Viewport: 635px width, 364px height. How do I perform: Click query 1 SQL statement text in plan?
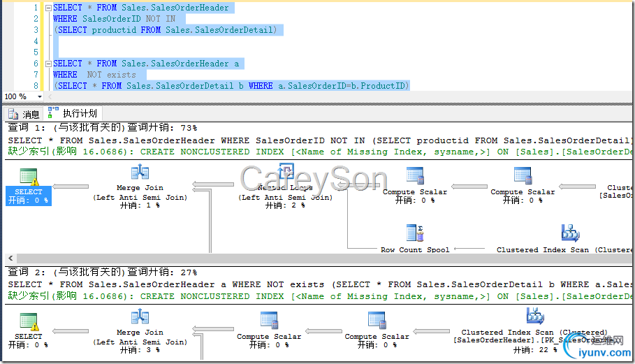[320, 140]
